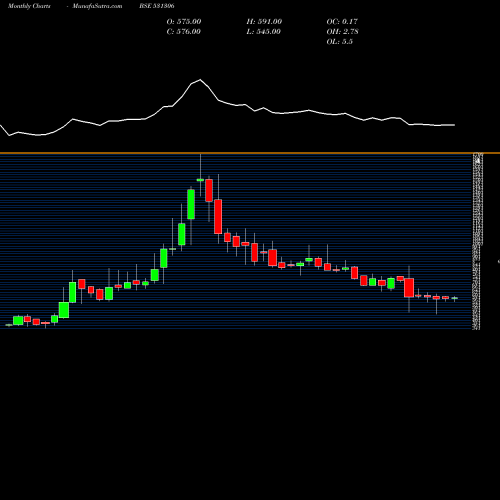Image resolution: width=500 pixels, height=500 pixels.
Task: Click the largest red candlestick after the peak
Action: 218,216
